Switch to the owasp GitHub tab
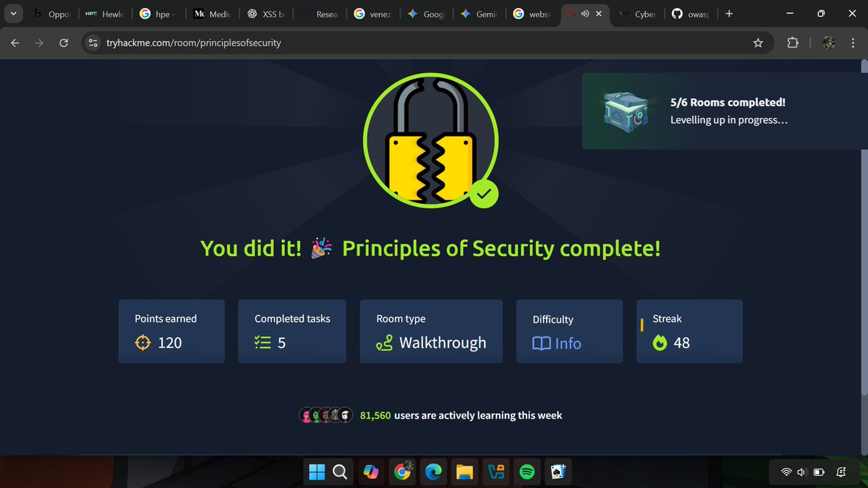This screenshot has width=868, height=488. [689, 14]
